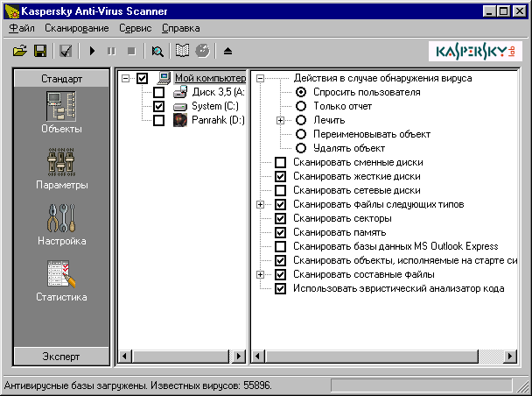Toggle the Мой компьютер checkbox
Viewport: 532px width, 396px height.
(142, 79)
